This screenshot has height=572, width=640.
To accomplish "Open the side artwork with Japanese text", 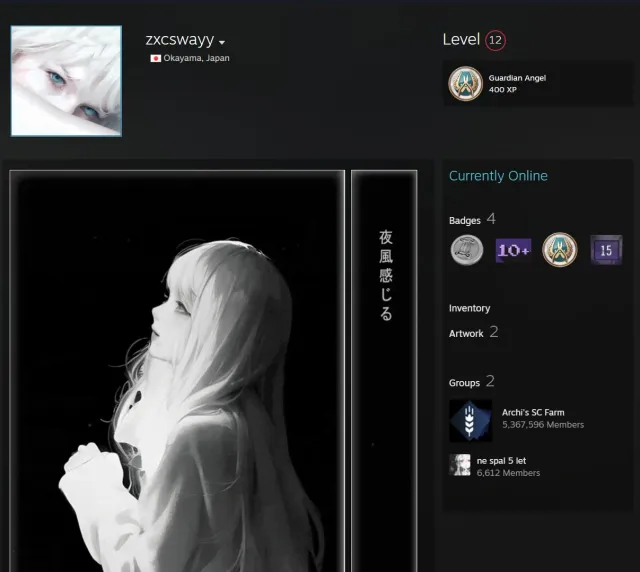I will tap(384, 371).
